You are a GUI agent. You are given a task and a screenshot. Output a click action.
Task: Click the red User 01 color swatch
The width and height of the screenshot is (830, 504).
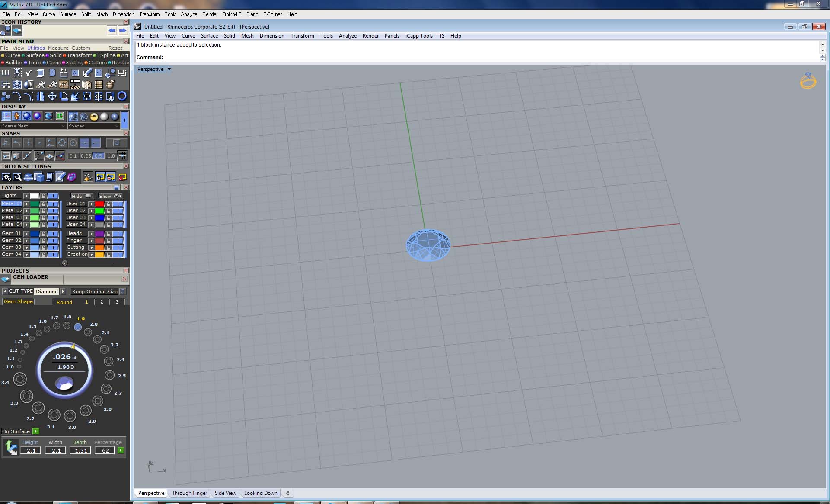99,204
